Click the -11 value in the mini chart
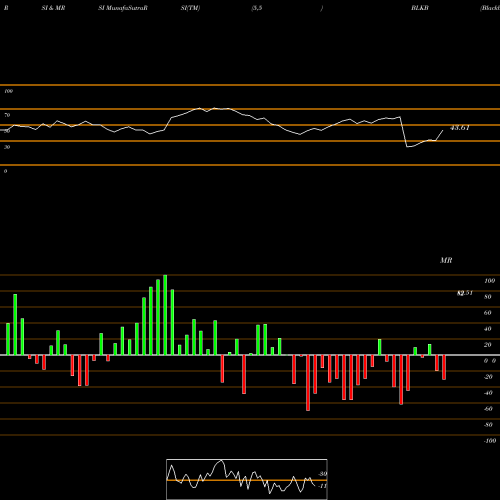 322,486
